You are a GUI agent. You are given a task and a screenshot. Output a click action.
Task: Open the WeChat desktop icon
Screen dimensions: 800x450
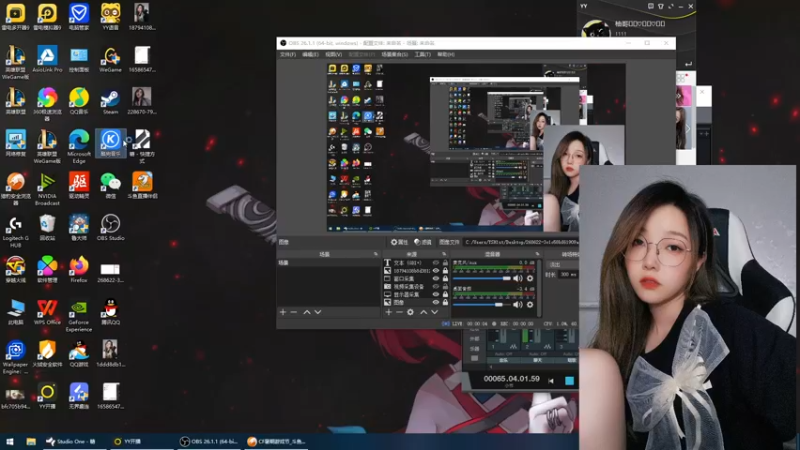pos(110,185)
